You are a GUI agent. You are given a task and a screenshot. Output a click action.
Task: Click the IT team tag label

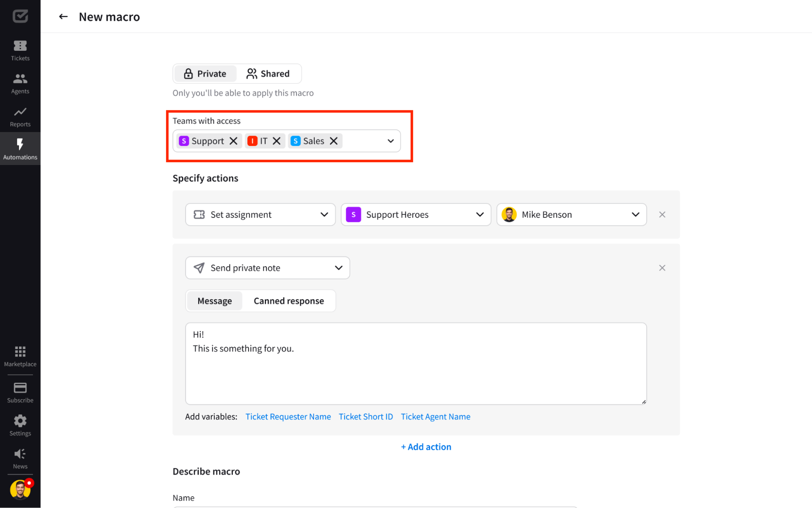(264, 141)
